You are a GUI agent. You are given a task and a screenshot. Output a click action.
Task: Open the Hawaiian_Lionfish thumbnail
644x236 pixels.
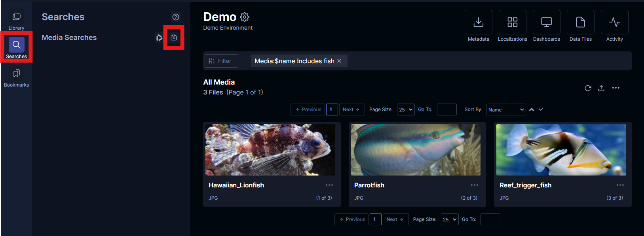pyautogui.click(x=270, y=150)
